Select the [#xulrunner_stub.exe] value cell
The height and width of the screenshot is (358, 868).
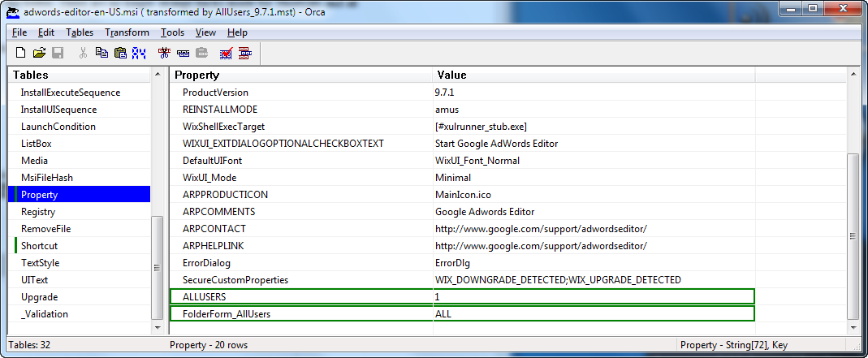[594, 127]
